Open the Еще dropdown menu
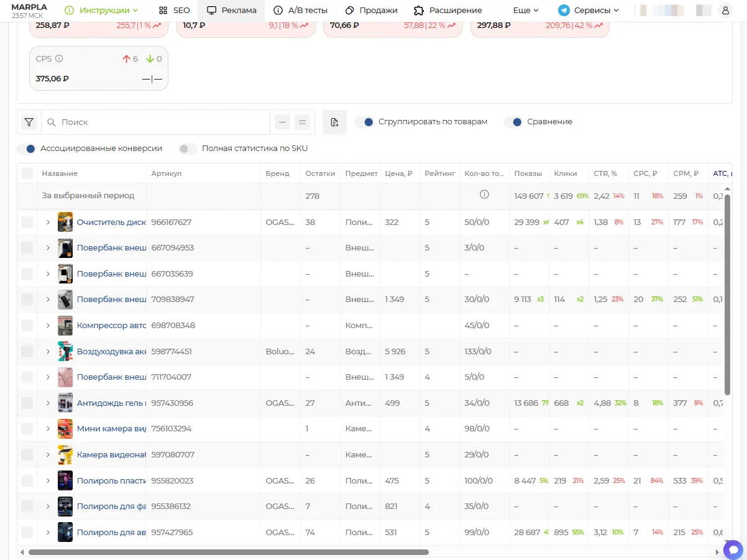Viewport: 747px width, 560px height. point(526,11)
